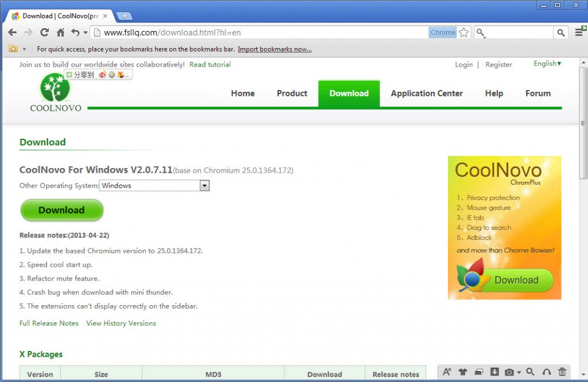
Task: Select the Download | CoolNovo browser tab
Action: pos(60,16)
